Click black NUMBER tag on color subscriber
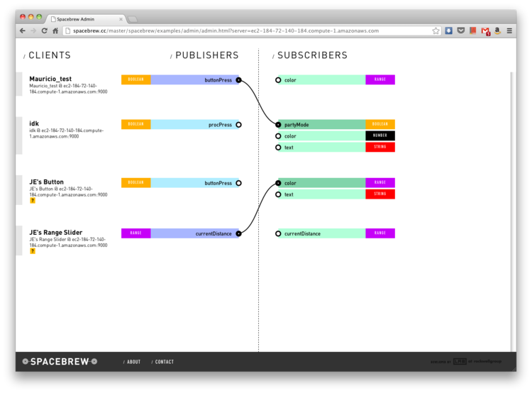This screenshot has height=393, width=532. (380, 135)
